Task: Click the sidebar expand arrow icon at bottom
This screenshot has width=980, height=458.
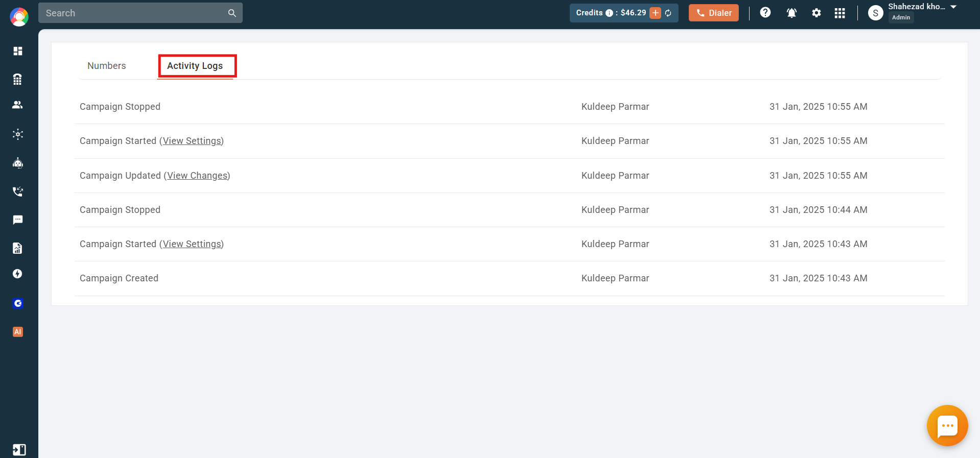Action: pyautogui.click(x=19, y=450)
